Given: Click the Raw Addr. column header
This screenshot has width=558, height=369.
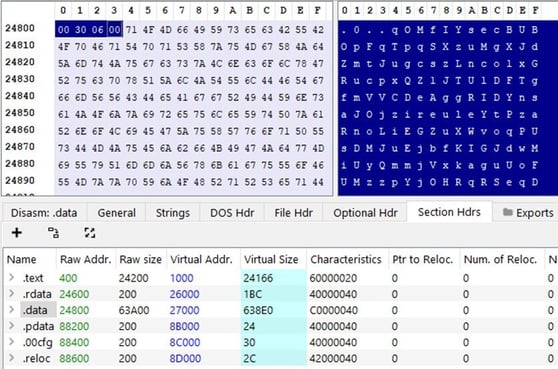Looking at the screenshot, I should 85,259.
